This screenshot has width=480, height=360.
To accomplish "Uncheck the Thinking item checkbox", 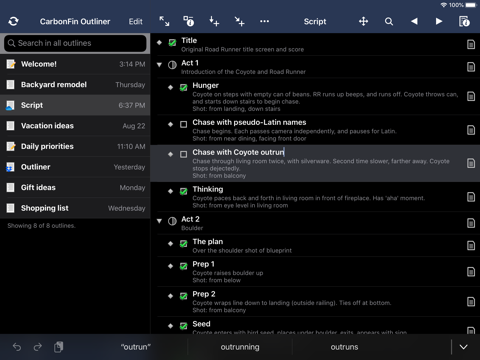I will 183,191.
